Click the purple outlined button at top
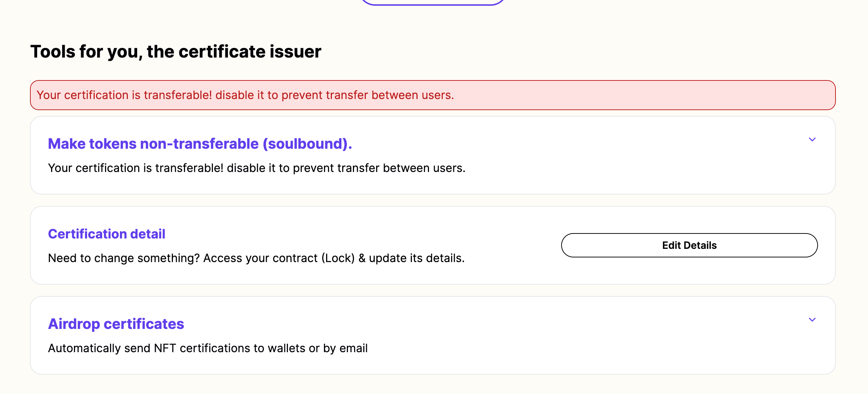The height and width of the screenshot is (394, 868). (433, 3)
